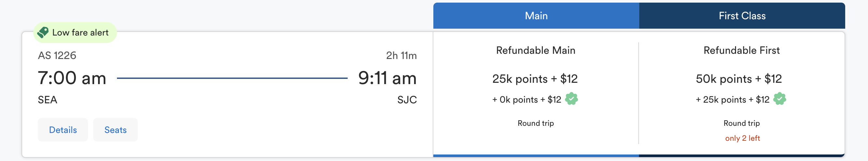Choose the 25k points + $12 fare

(x=535, y=79)
